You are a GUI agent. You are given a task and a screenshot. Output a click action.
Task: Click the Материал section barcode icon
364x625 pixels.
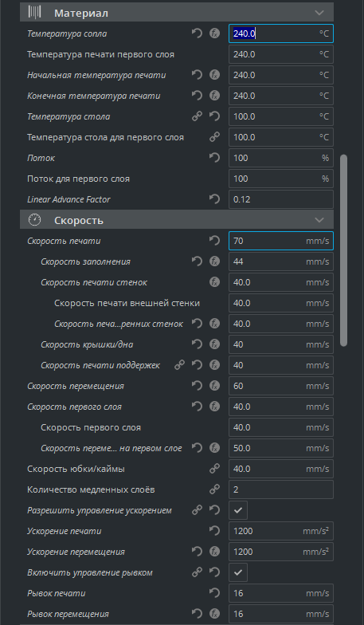tap(35, 13)
